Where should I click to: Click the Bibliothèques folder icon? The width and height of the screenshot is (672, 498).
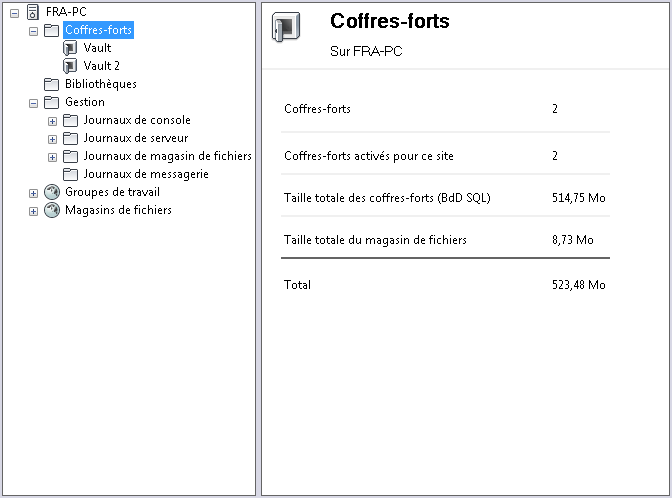coord(52,84)
